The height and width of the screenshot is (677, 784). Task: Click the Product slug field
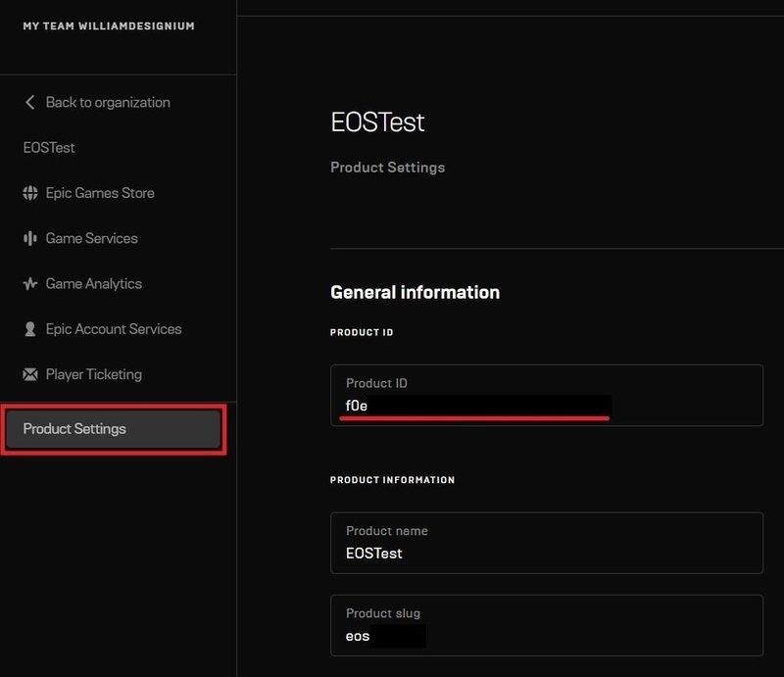click(x=547, y=625)
